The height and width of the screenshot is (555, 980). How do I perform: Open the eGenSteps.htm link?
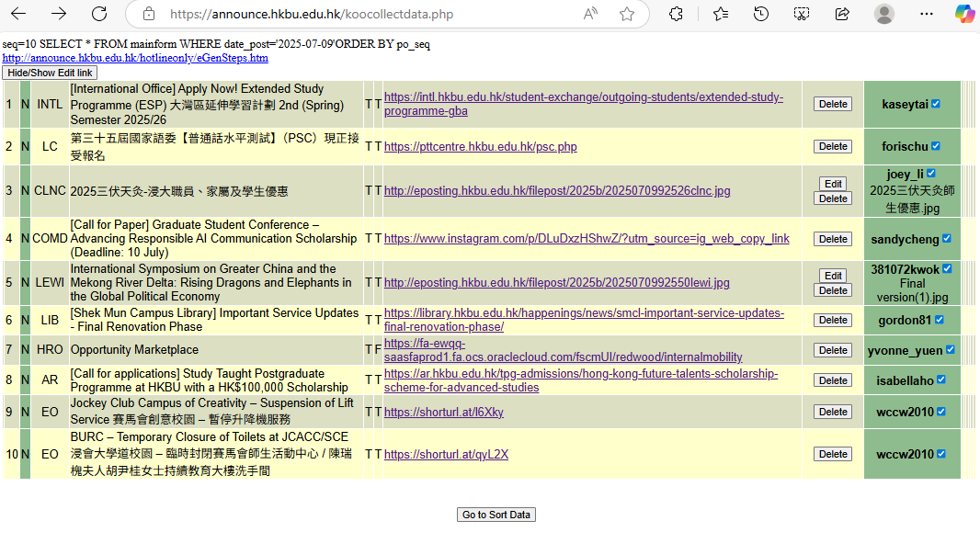(135, 58)
